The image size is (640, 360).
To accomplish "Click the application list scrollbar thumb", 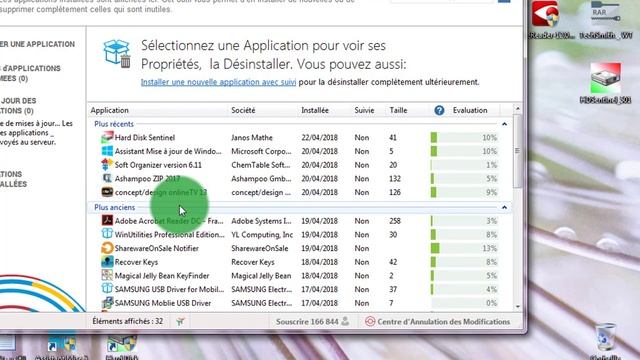I will (x=517, y=151).
